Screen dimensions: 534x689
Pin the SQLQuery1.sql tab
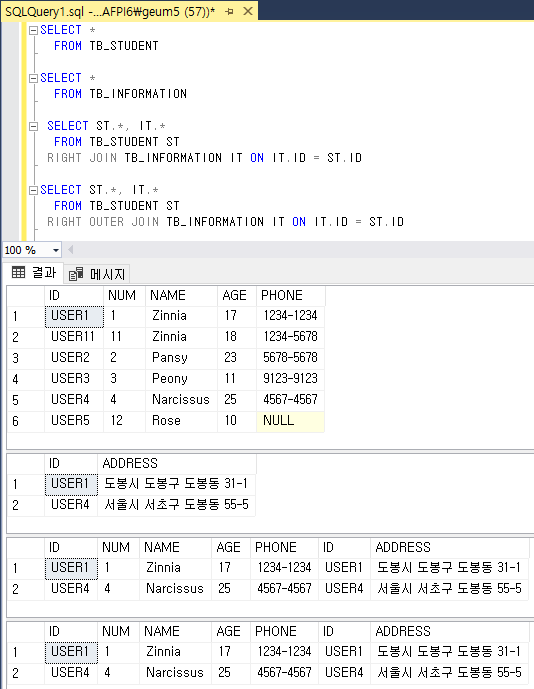click(x=229, y=11)
